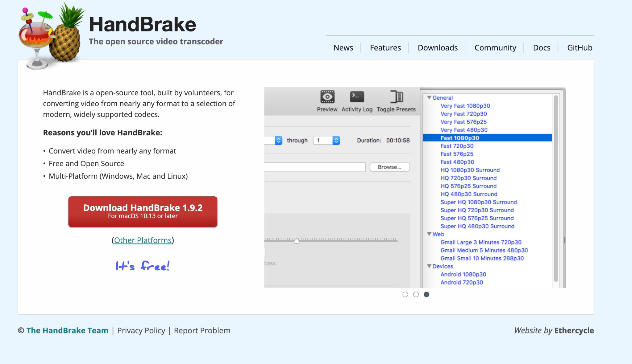The image size is (632, 364).
Task: Go to GitHub from the nav bar
Action: click(x=580, y=48)
